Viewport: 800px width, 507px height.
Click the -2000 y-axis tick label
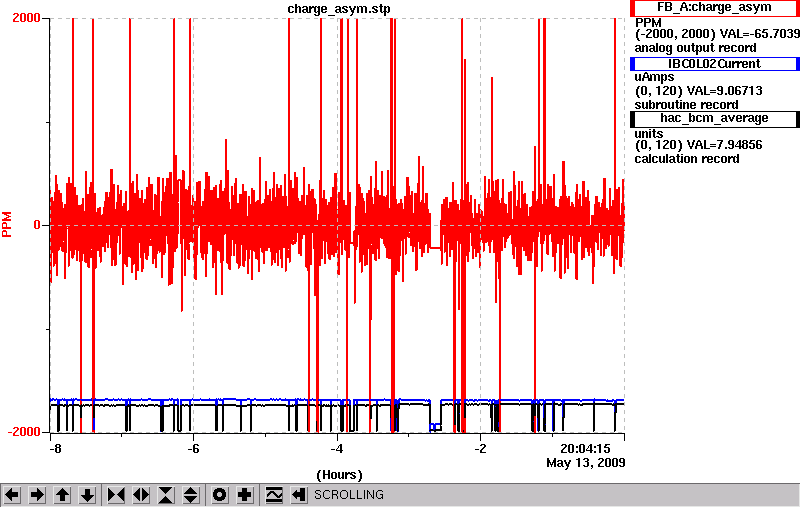coord(24,432)
